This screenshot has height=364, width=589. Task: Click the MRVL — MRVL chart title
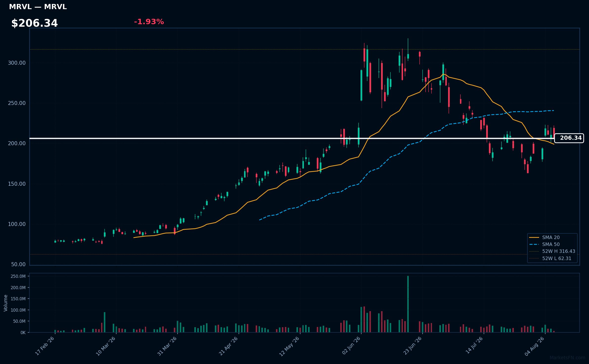tap(38, 7)
